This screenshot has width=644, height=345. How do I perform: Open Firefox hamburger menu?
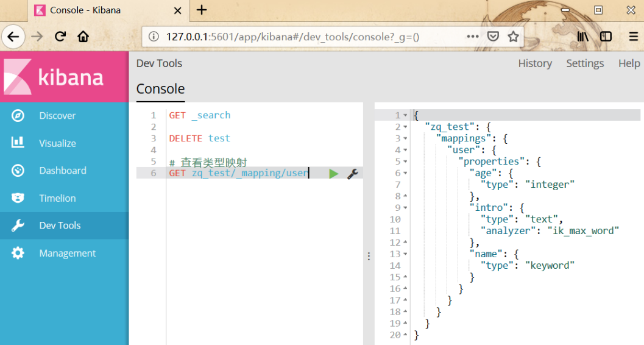[x=633, y=37]
